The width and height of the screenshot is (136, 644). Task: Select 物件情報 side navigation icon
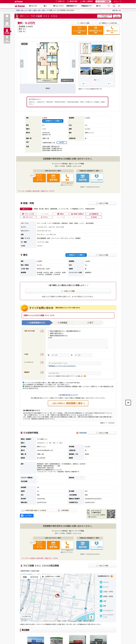pos(7,24)
